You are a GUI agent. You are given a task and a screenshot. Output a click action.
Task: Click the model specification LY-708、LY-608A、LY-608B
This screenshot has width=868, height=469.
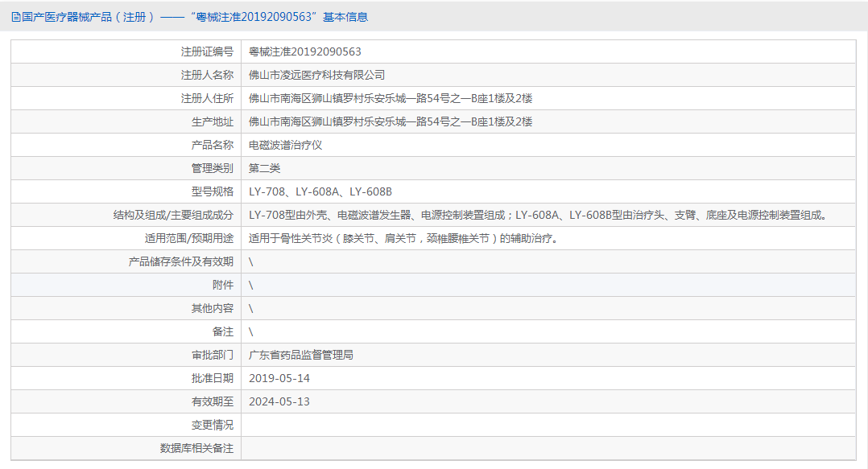(320, 191)
